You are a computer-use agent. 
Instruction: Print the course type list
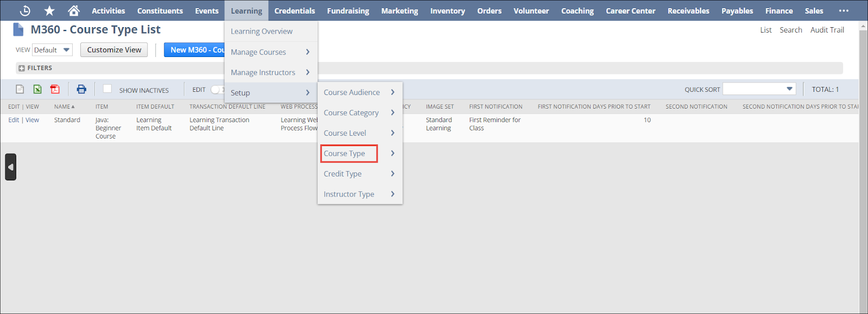81,90
